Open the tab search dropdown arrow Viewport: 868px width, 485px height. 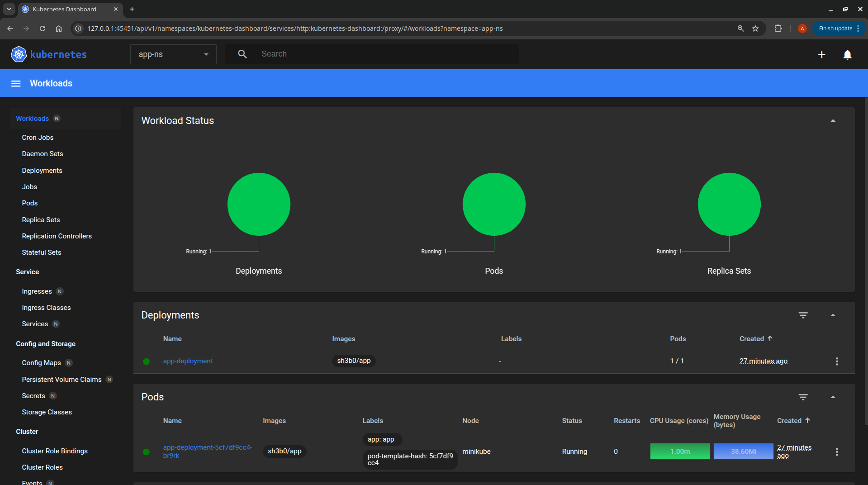(9, 9)
